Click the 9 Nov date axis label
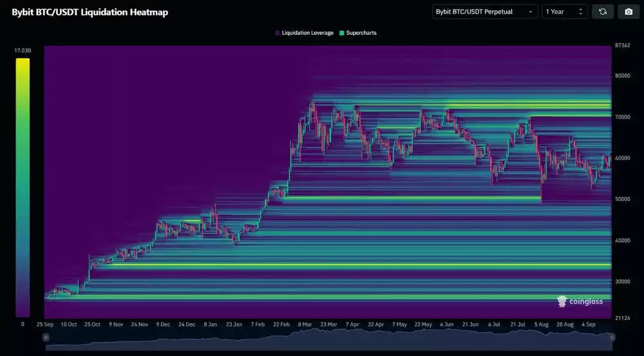 tap(116, 324)
